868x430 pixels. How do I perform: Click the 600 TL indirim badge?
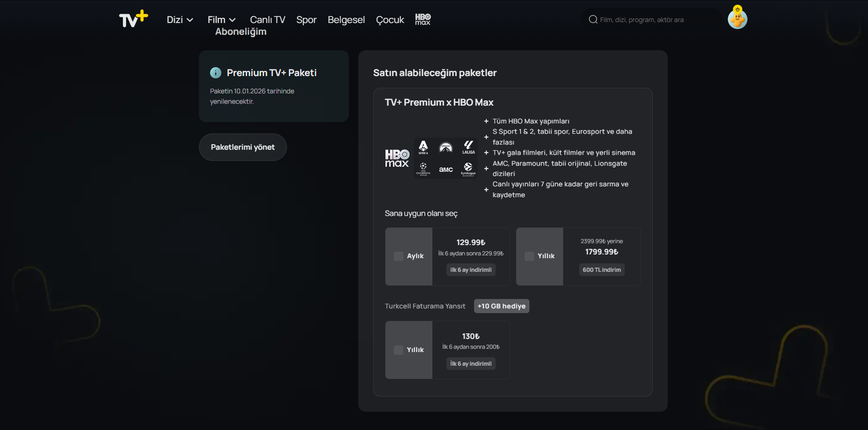tap(602, 270)
